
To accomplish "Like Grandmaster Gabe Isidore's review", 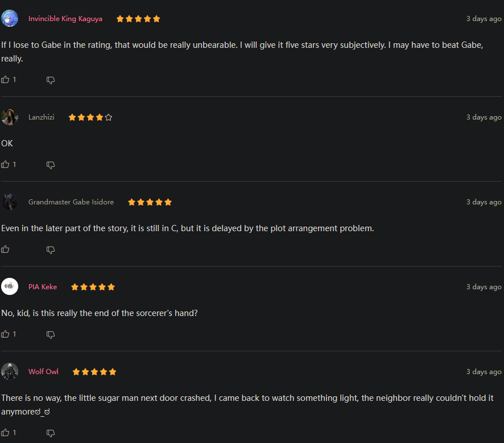I will (5, 249).
